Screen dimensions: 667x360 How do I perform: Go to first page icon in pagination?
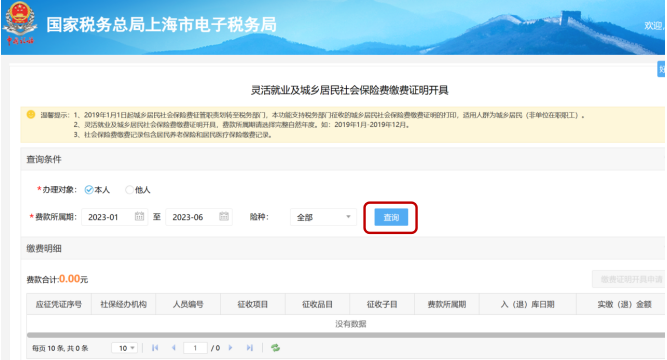(x=155, y=348)
